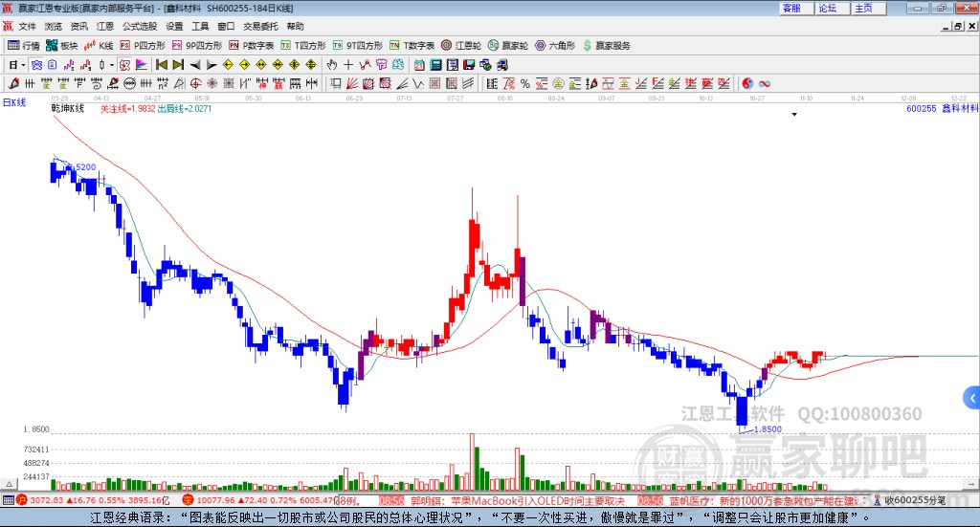Click Shenzhen index 10077.96 in status bar
The height and width of the screenshot is (527, 980).
pos(215,500)
